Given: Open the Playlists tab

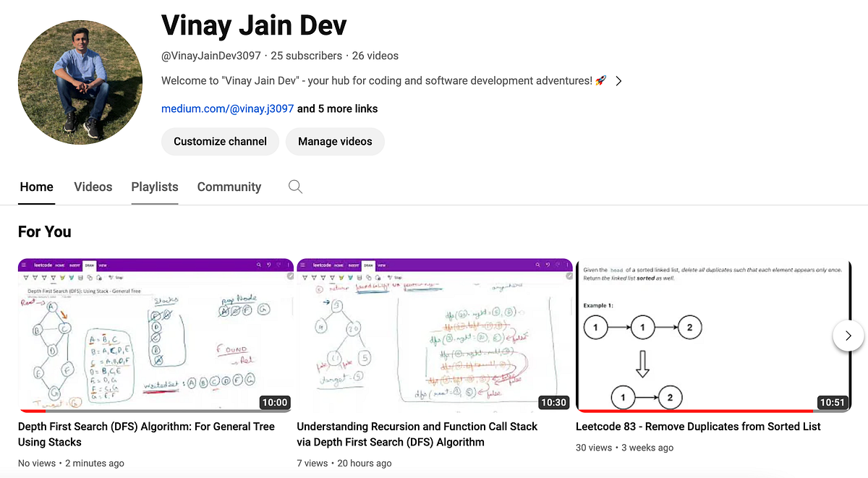Looking at the screenshot, I should (x=154, y=187).
